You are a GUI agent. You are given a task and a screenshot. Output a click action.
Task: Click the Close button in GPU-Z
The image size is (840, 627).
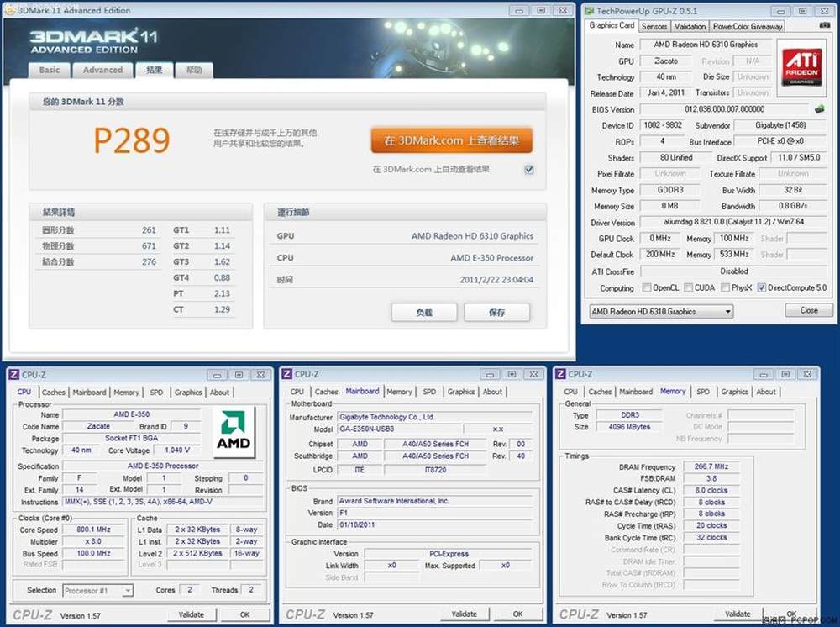[x=808, y=310]
